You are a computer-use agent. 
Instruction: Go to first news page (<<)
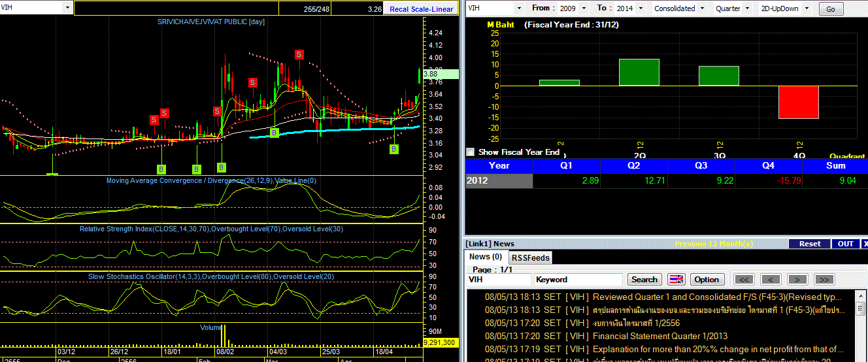pos(744,279)
